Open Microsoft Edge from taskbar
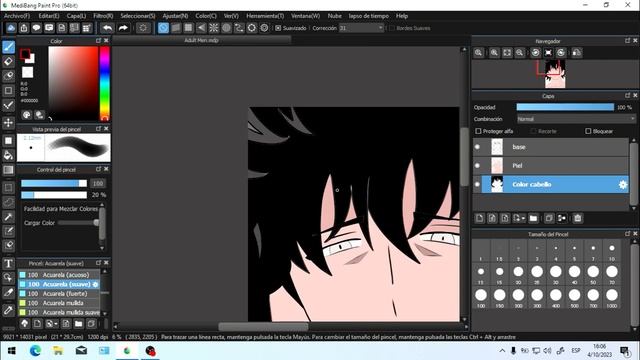 coord(35,350)
